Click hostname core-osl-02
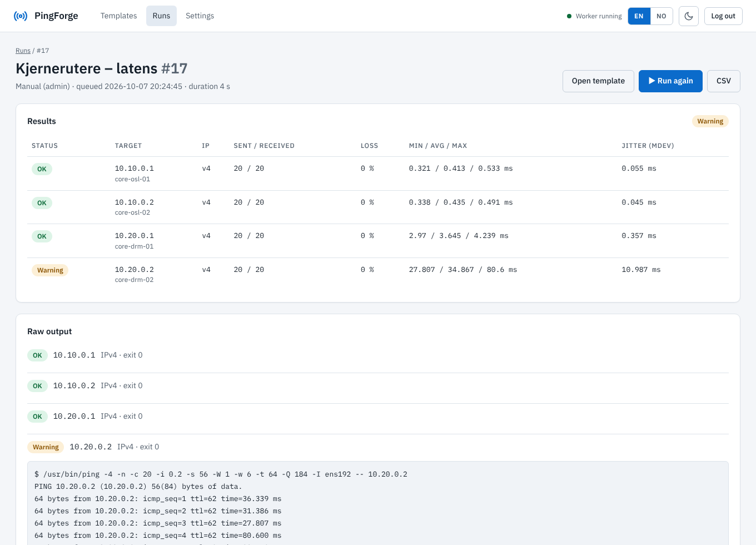 point(132,212)
